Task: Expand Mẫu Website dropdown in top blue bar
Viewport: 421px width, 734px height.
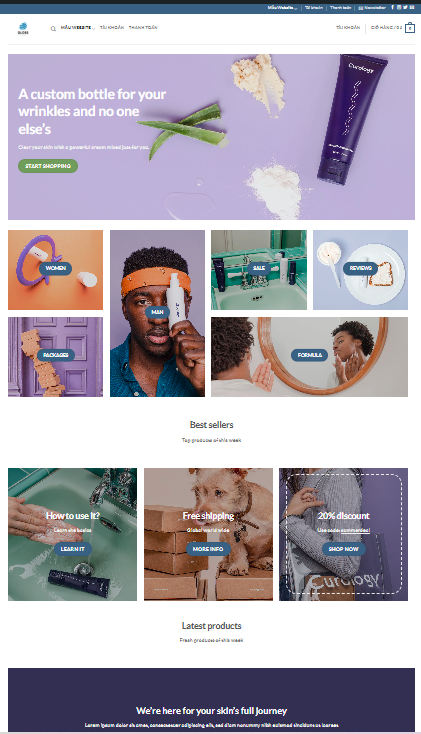Action: (x=282, y=7)
